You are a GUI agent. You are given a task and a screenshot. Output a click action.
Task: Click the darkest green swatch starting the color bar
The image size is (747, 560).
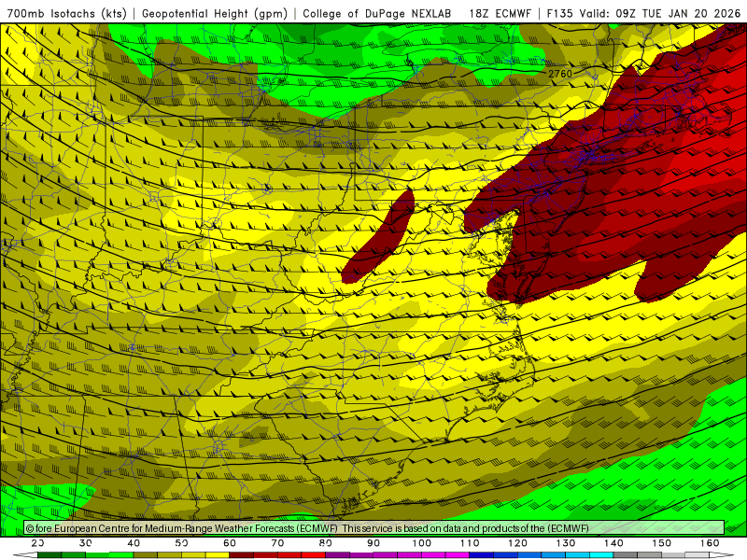click(x=49, y=555)
